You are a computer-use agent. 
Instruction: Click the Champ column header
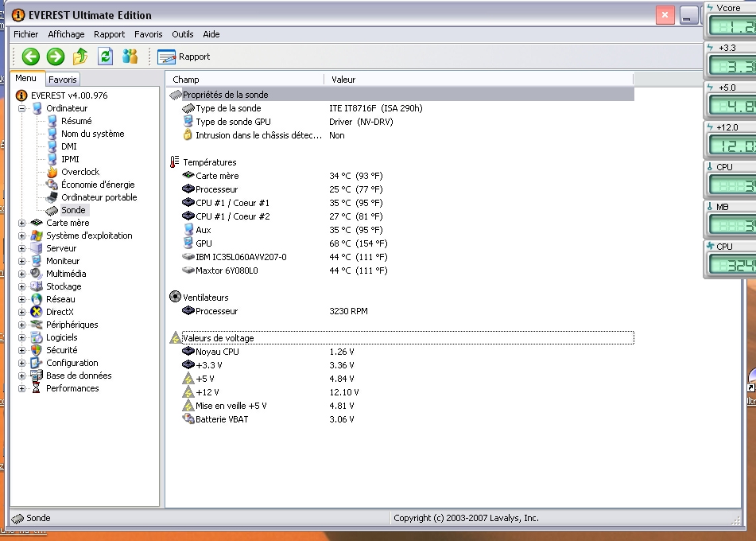(x=186, y=80)
